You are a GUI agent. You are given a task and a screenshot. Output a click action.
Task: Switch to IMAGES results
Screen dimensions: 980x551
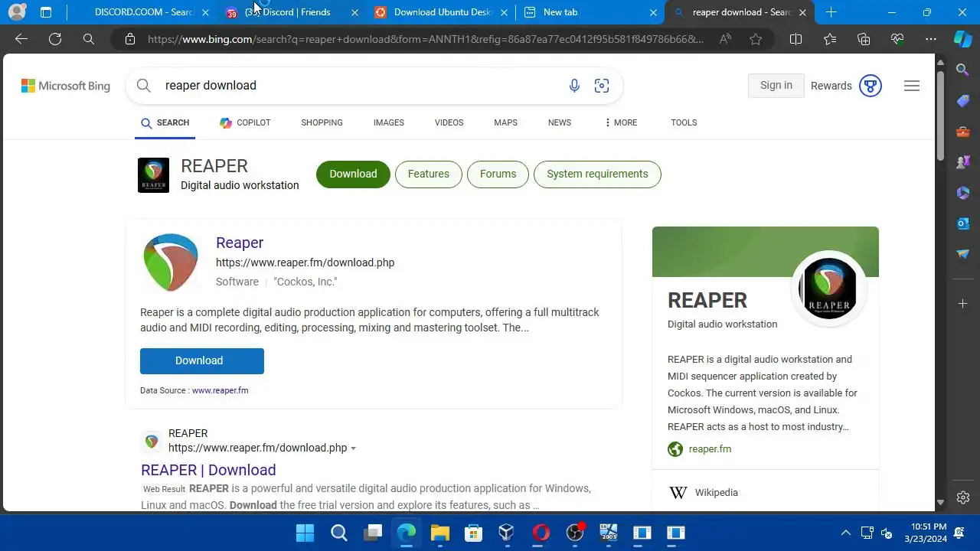coord(389,122)
